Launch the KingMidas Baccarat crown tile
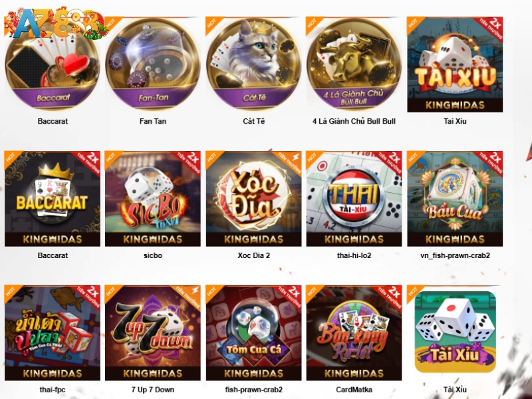 [53, 198]
